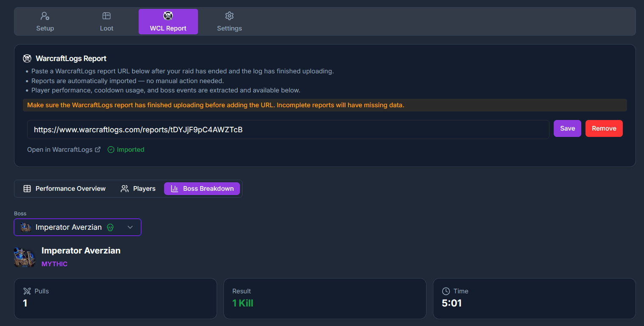Select the WCL Report tab

point(168,22)
